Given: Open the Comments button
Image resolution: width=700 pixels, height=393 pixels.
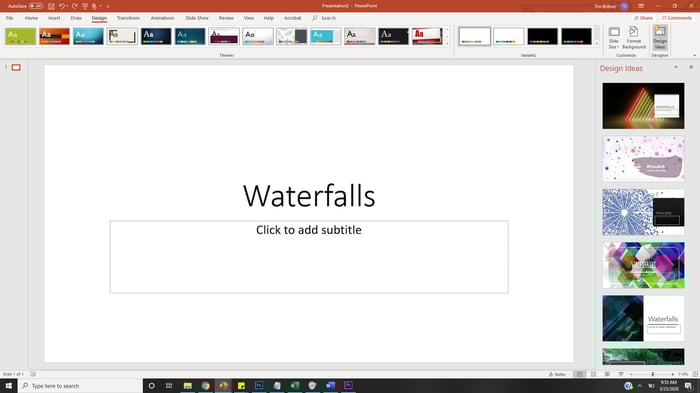Looking at the screenshot, I should [x=677, y=18].
